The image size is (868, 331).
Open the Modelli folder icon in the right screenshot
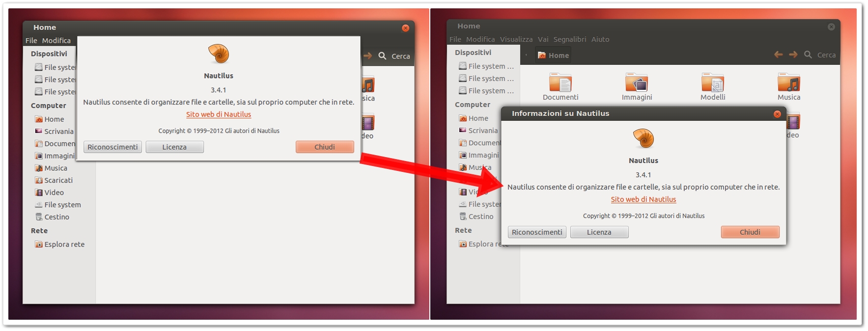coord(713,83)
